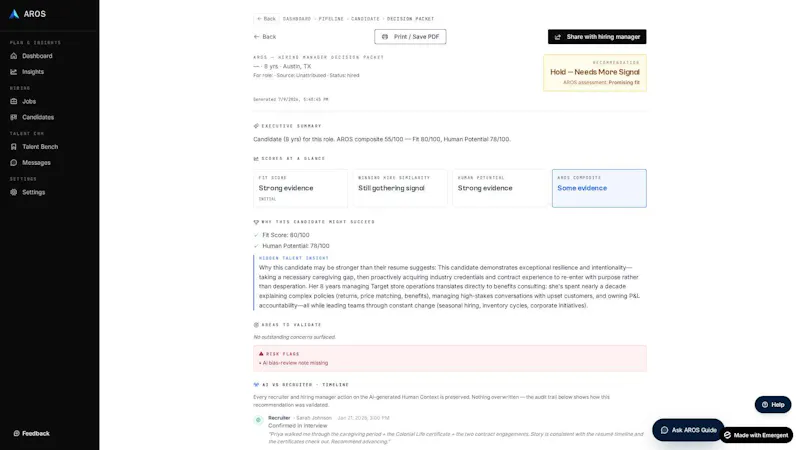This screenshot has height=450, width=800.
Task: Click the Candidate breadcrumb item
Action: [x=365, y=19]
